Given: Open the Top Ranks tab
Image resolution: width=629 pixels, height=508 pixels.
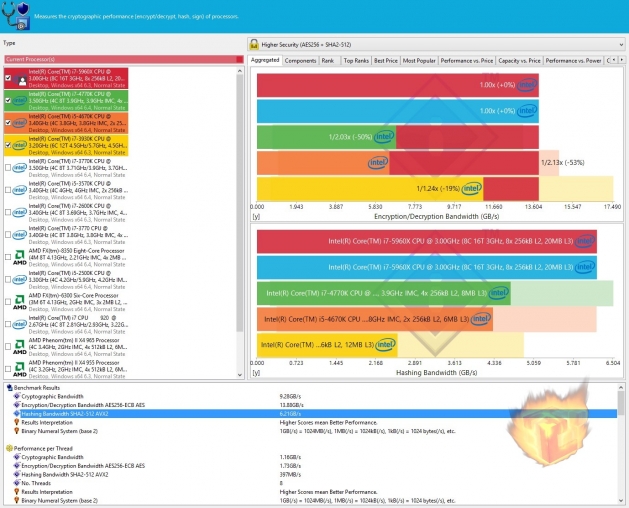Looking at the screenshot, I should pyautogui.click(x=356, y=61).
